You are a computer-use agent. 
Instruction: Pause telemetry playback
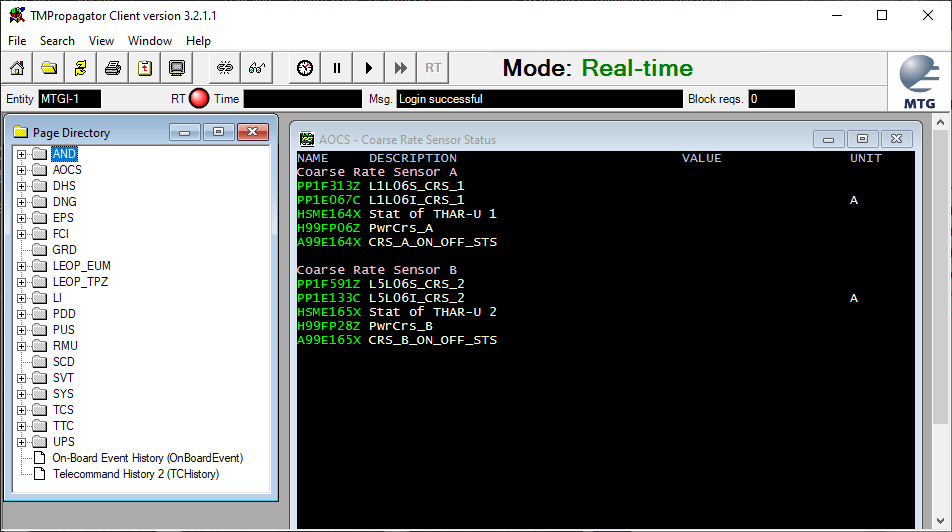pyautogui.click(x=337, y=68)
